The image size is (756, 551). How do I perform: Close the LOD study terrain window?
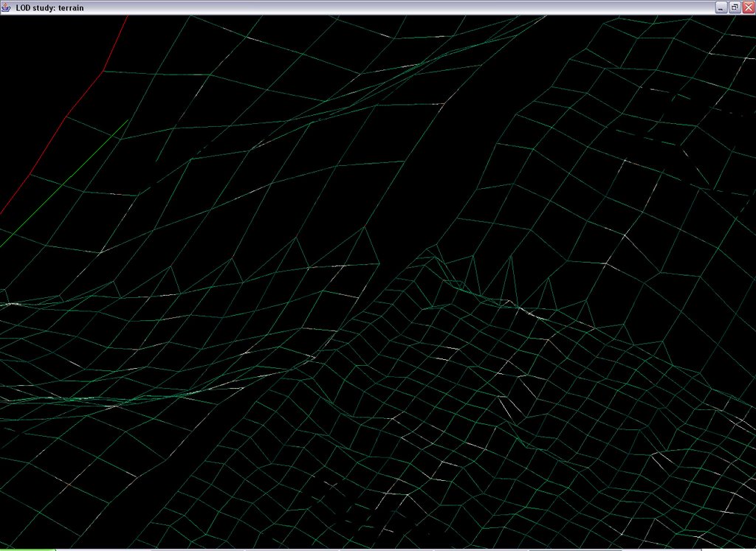pos(749,7)
